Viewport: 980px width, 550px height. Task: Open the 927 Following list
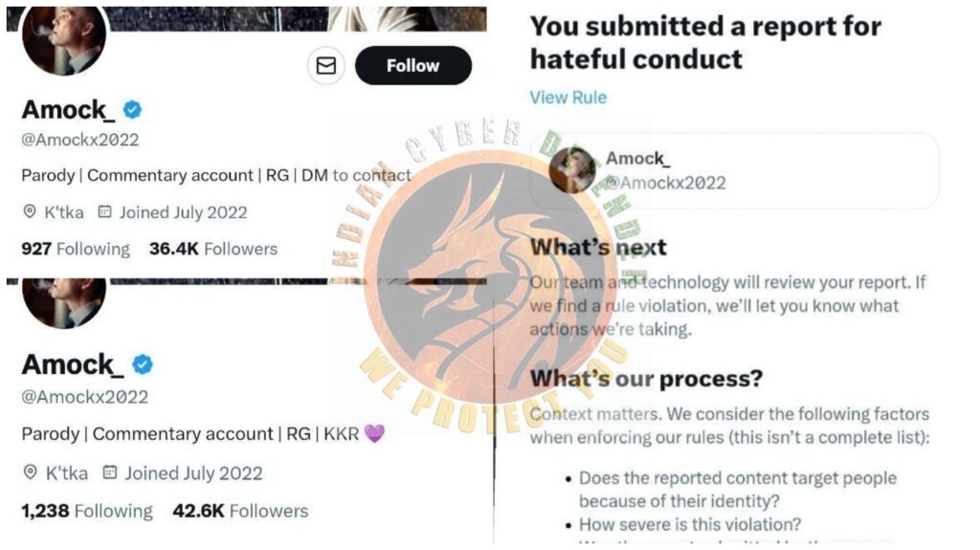(x=76, y=249)
